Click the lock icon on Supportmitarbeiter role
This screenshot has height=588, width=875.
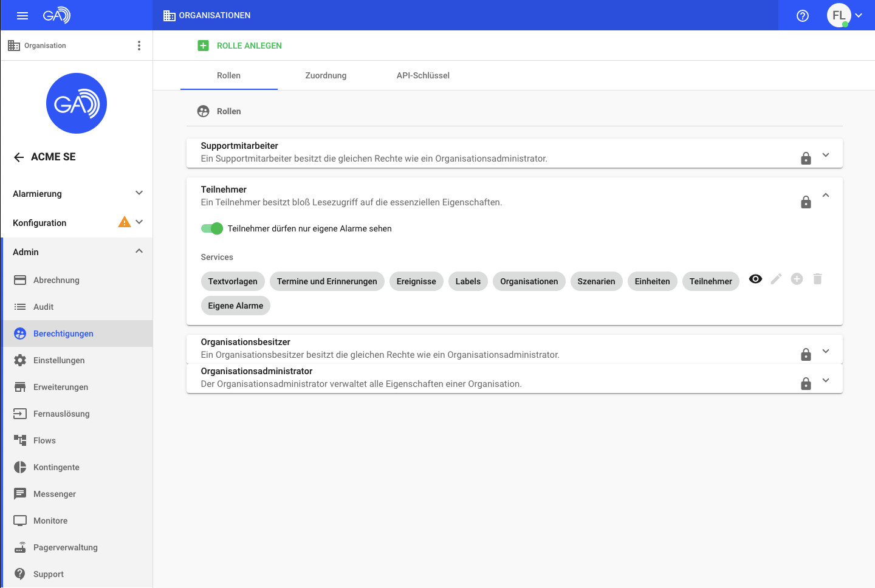point(806,159)
